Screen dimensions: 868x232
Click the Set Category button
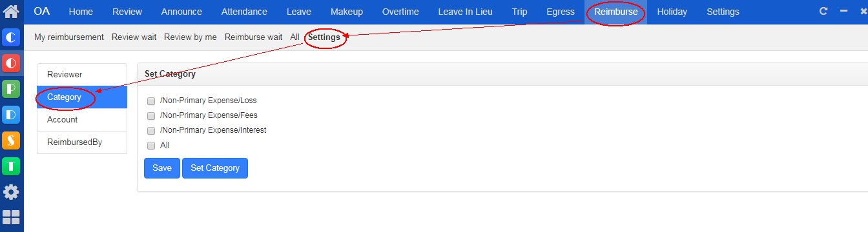pos(215,168)
